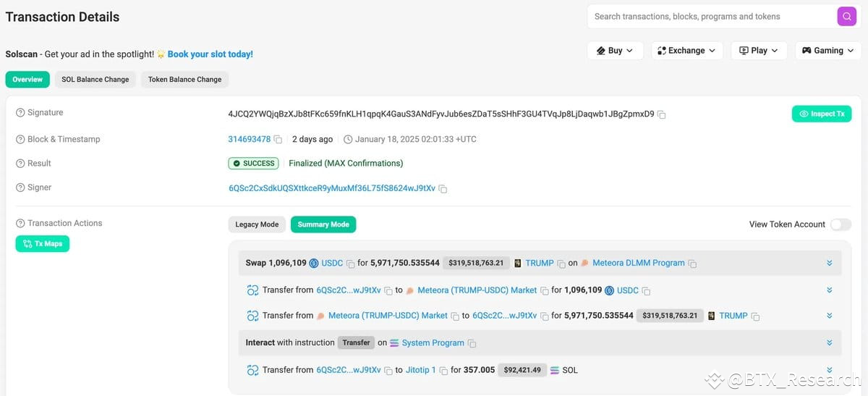Click help icon beside Block & Timestamp
868x396 pixels.
point(20,139)
